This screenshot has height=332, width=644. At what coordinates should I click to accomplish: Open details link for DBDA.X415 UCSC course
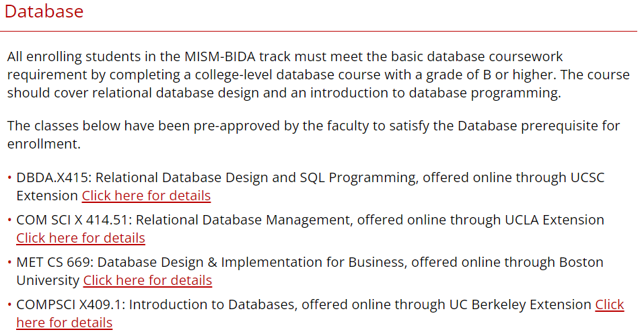click(146, 196)
